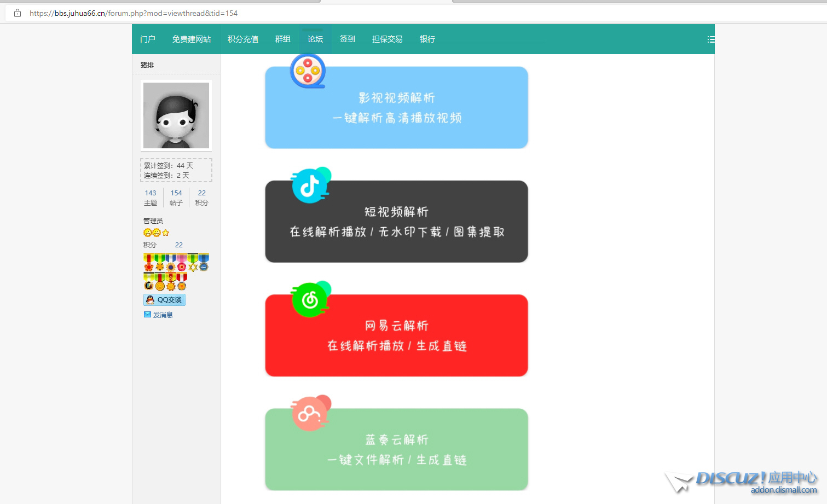Open the 银行 nav item
827x504 pixels.
point(427,39)
